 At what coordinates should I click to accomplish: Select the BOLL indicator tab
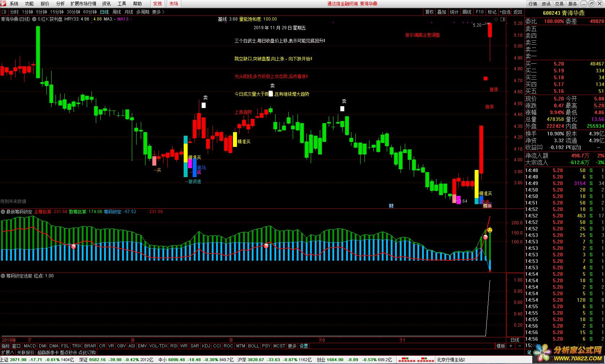point(254,346)
